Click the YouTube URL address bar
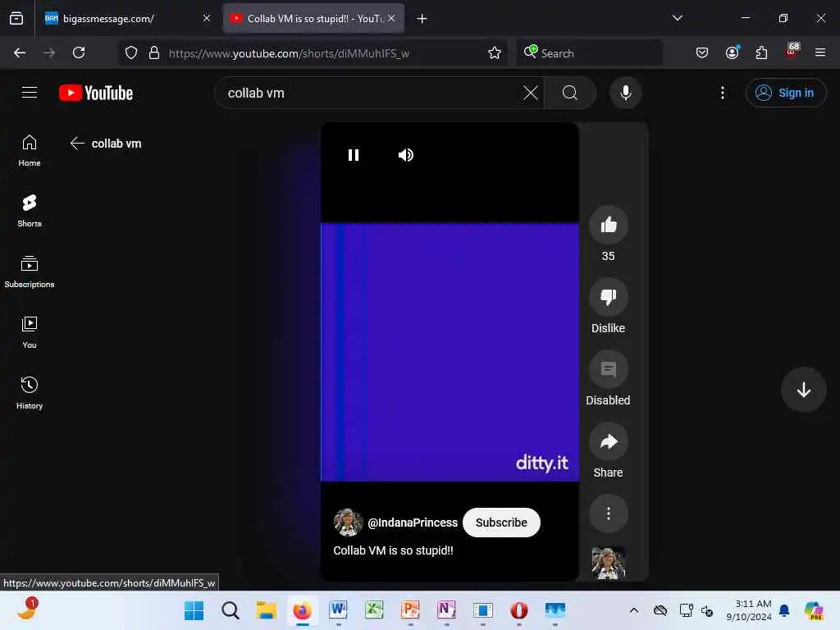 coord(290,53)
